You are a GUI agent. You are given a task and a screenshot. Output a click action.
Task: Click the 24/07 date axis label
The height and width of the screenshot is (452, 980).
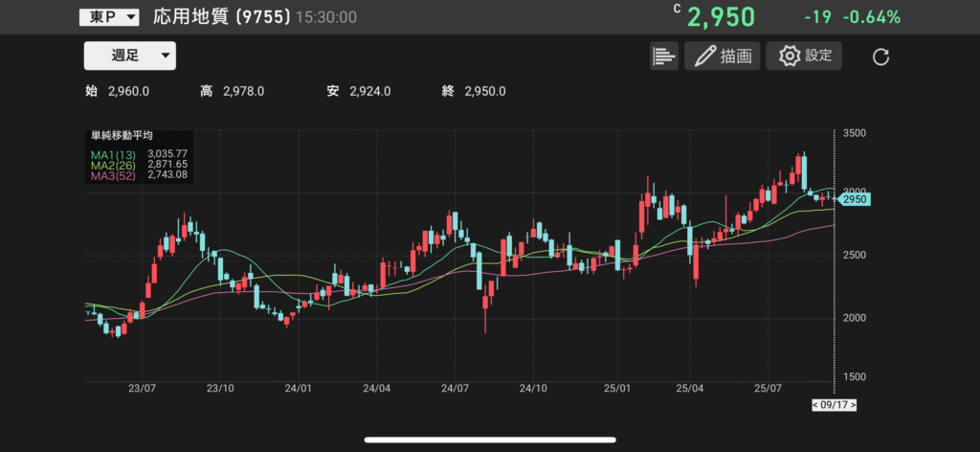(x=456, y=390)
